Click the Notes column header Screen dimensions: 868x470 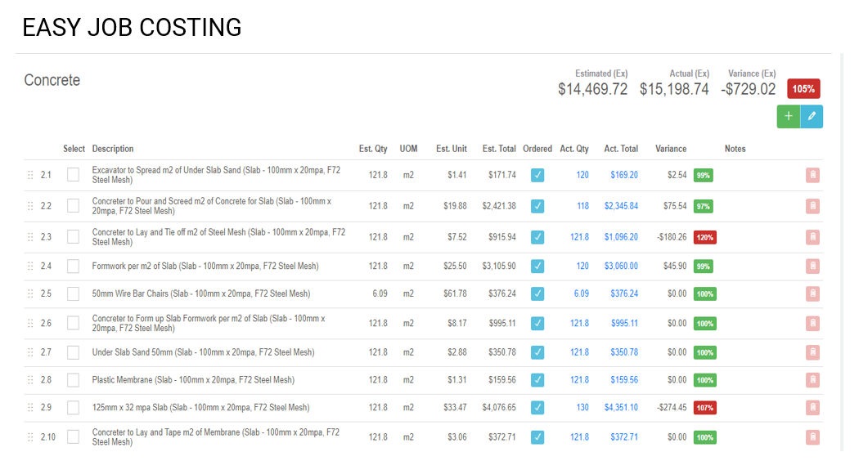[x=735, y=149]
